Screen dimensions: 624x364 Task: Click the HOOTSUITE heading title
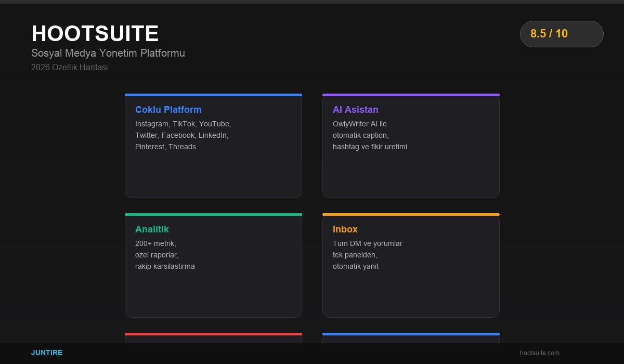(x=95, y=34)
